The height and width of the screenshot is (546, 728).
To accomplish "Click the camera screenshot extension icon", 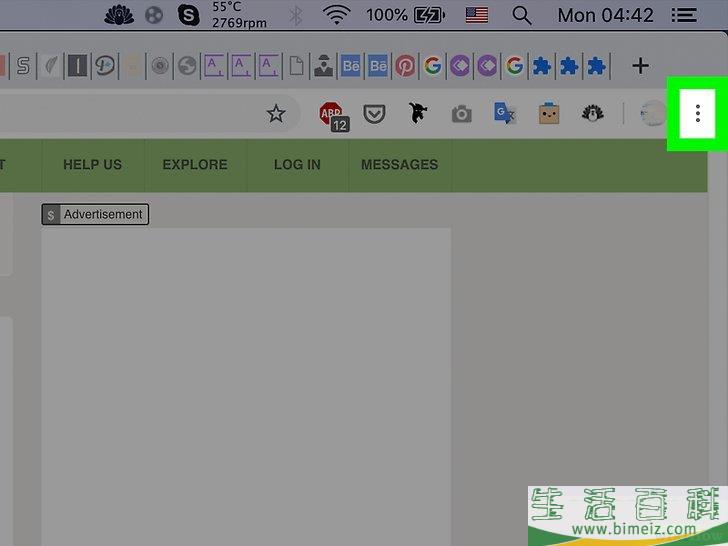I will pos(461,115).
